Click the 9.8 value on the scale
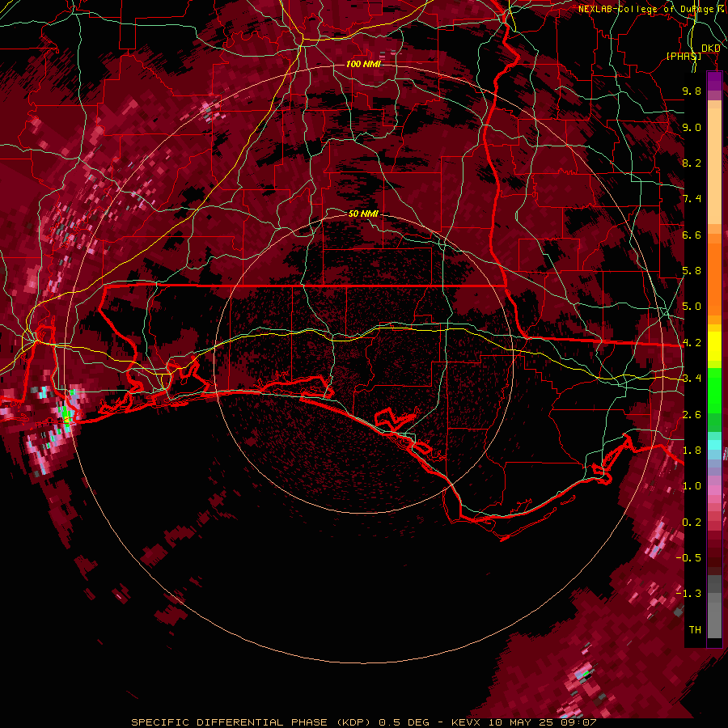 [692, 91]
